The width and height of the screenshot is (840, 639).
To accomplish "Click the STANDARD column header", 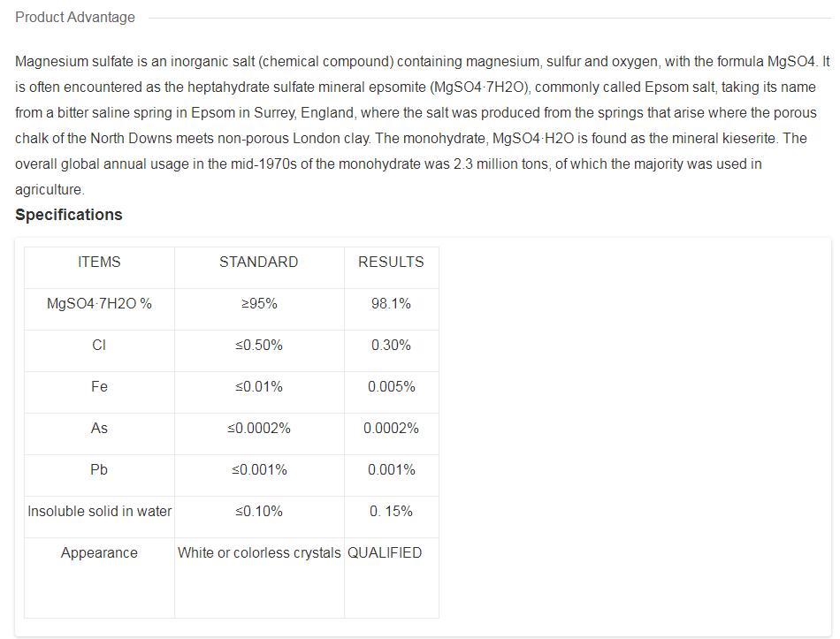I will (x=258, y=262).
